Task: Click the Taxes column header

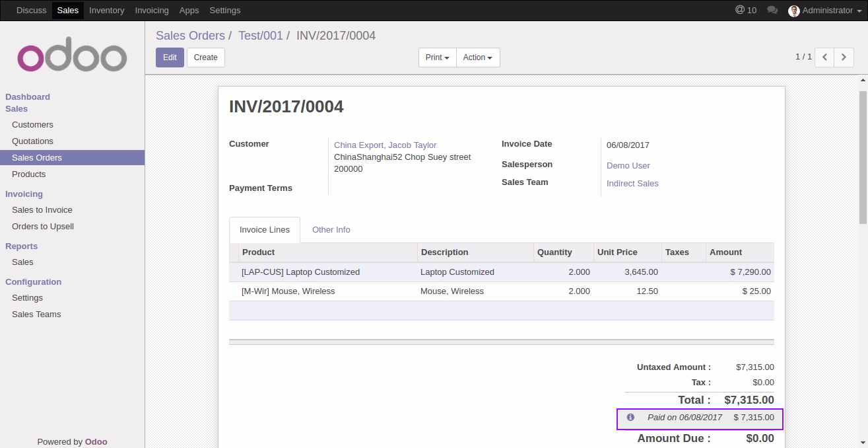Action: click(x=683, y=252)
